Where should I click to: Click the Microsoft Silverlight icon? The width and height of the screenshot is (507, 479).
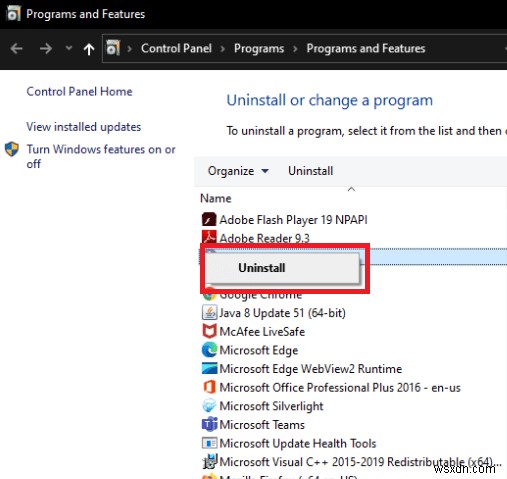tap(209, 406)
